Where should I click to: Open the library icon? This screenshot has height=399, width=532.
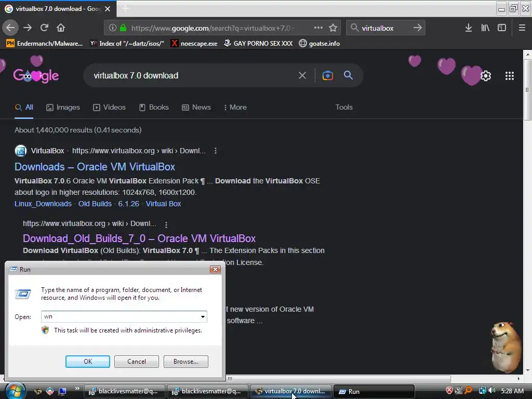[485, 28]
